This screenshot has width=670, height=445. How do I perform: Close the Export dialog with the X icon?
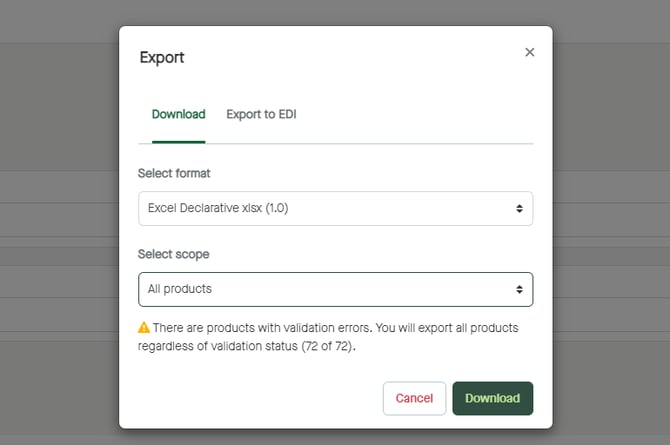(529, 52)
